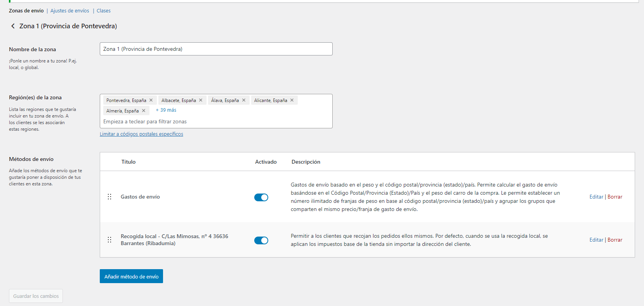Disable the Gastos de envío toggle

point(261,197)
